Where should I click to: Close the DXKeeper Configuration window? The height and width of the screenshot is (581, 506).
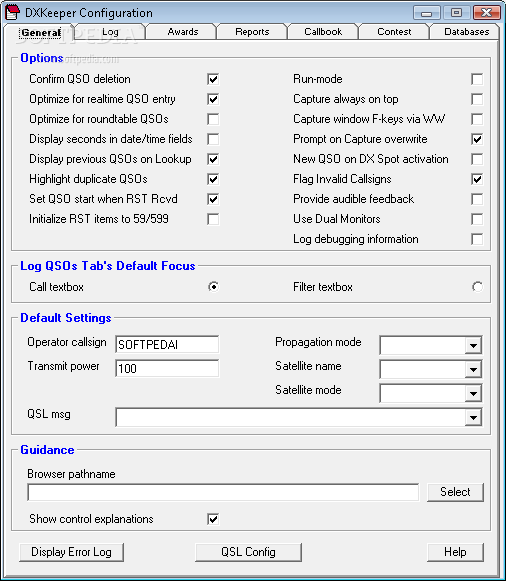click(487, 13)
